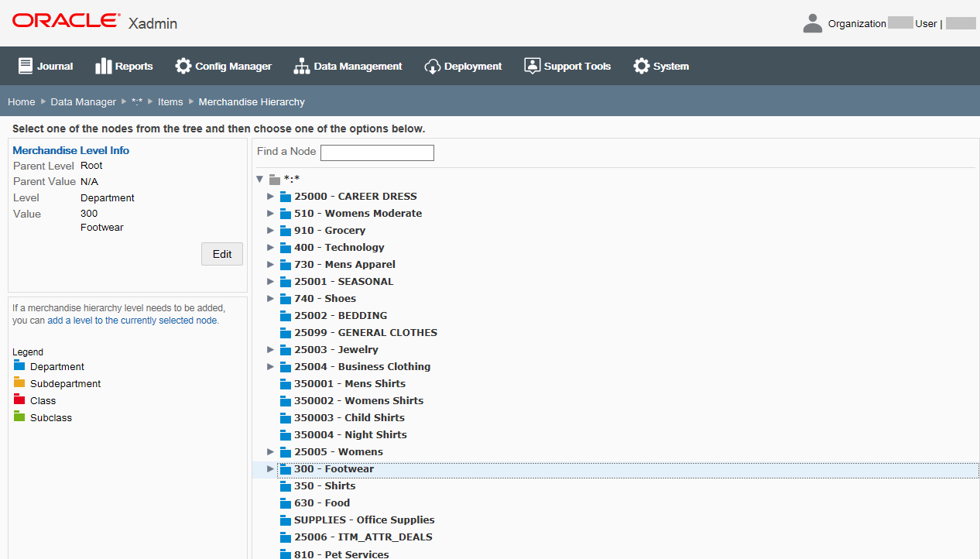The width and height of the screenshot is (980, 559).
Task: Click the Journal book icon
Action: (26, 66)
